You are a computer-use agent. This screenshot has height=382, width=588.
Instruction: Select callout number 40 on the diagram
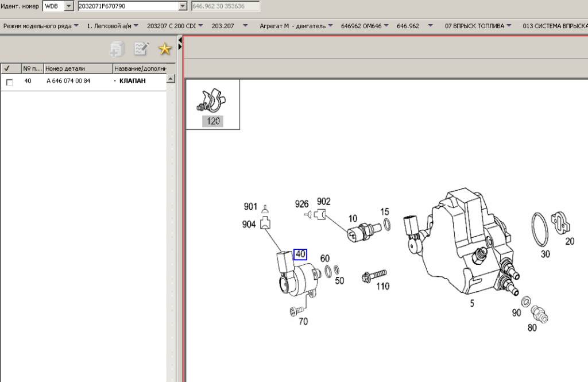point(300,254)
